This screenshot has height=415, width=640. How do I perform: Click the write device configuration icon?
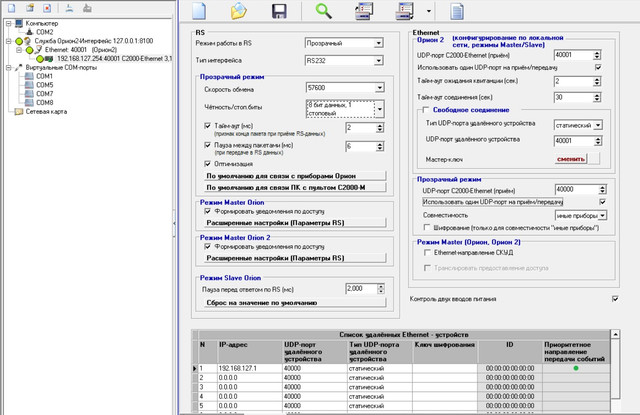click(405, 11)
